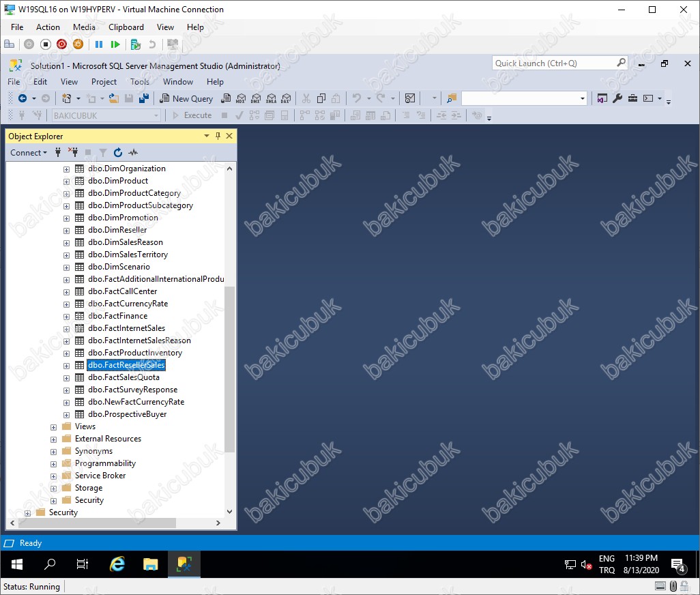
Task: Expand the Service Broker folder
Action: [53, 476]
